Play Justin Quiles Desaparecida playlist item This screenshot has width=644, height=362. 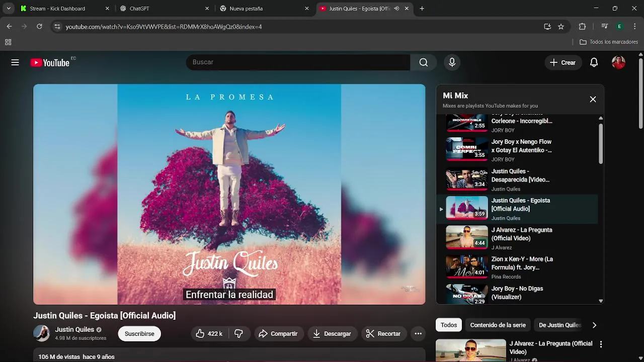(517, 179)
